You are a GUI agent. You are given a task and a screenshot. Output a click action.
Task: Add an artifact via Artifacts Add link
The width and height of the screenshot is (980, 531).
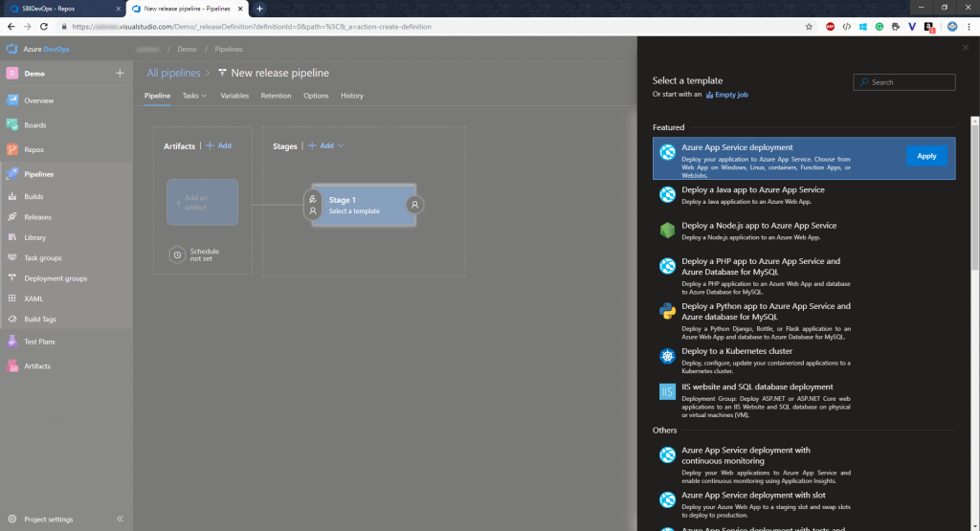coord(219,145)
